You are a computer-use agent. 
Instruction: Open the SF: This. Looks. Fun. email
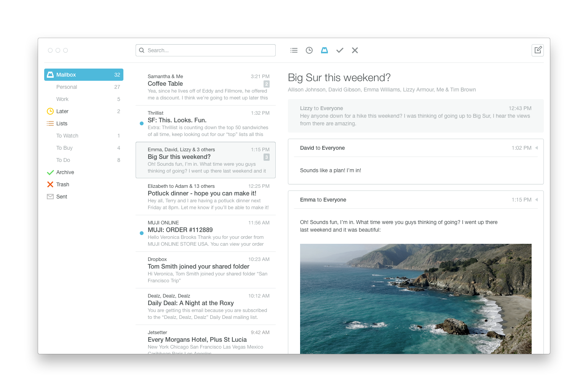206,123
